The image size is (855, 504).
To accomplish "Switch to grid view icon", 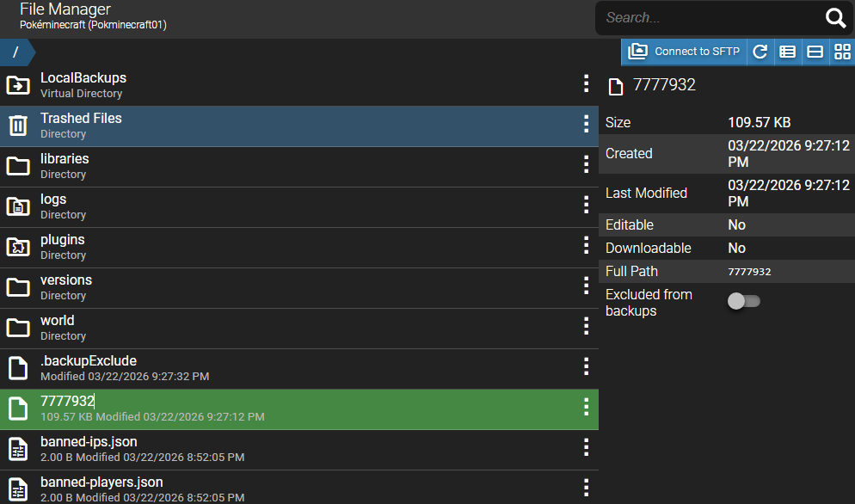I will click(842, 52).
